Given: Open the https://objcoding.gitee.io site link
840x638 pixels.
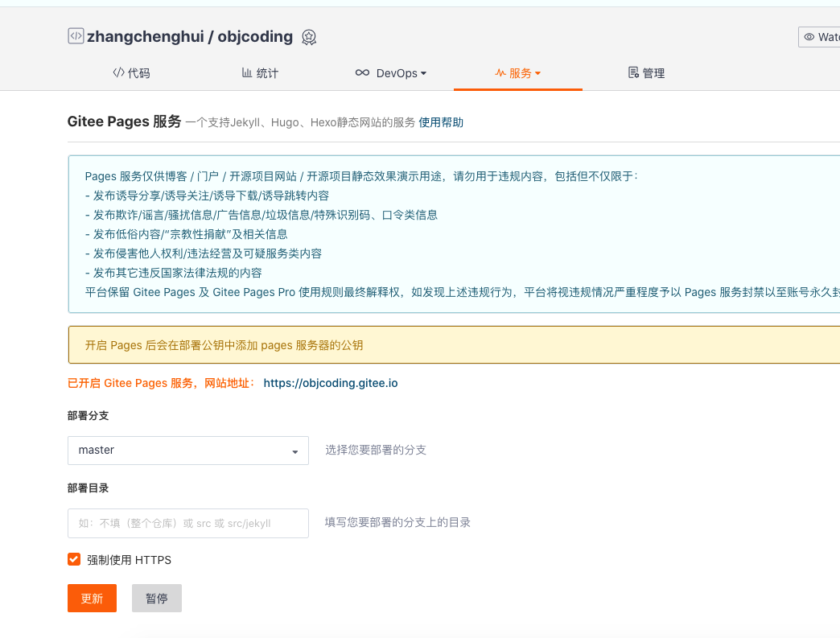Looking at the screenshot, I should coord(331,383).
